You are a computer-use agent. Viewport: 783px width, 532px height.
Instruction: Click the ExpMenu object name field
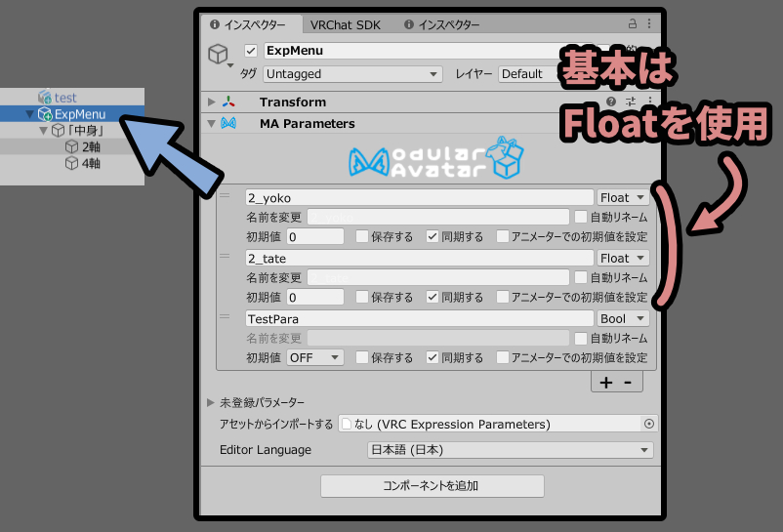tap(412, 51)
